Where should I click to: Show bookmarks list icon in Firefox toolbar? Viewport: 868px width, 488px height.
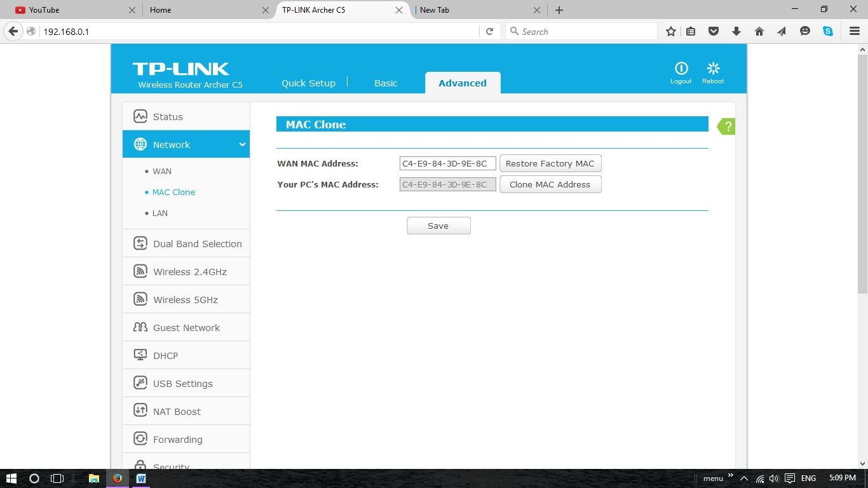coord(691,31)
